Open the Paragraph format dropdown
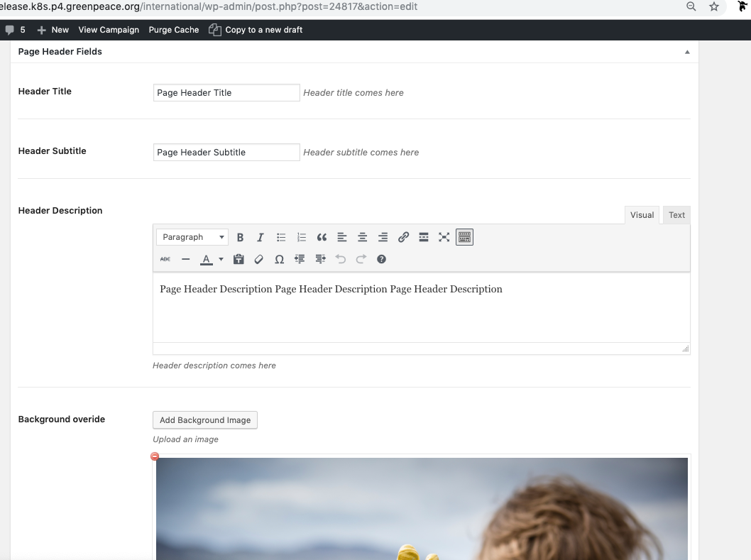This screenshot has width=751, height=560. click(192, 237)
